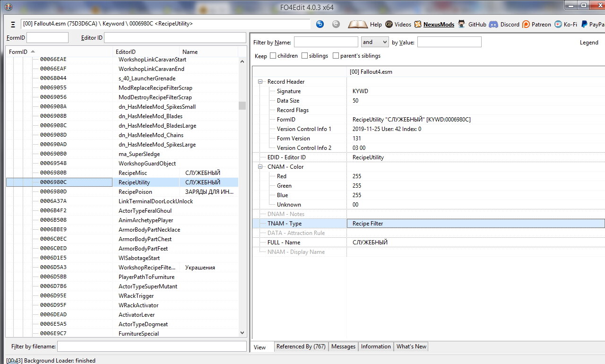Collapse the Record Header node
This screenshot has width=605, height=364.
(260, 82)
